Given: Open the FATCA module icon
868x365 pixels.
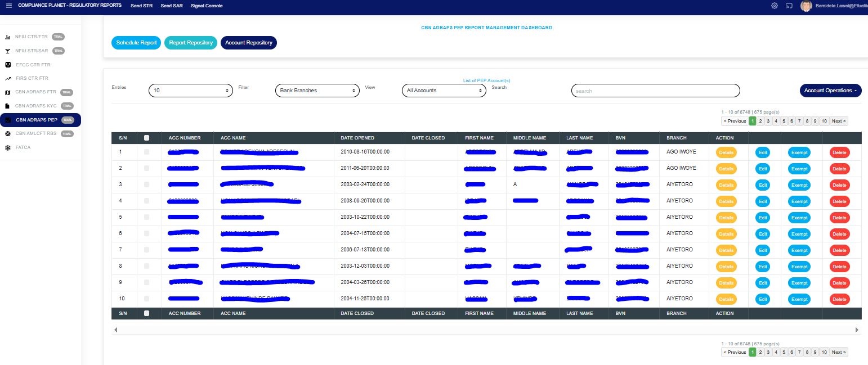Looking at the screenshot, I should (7, 147).
